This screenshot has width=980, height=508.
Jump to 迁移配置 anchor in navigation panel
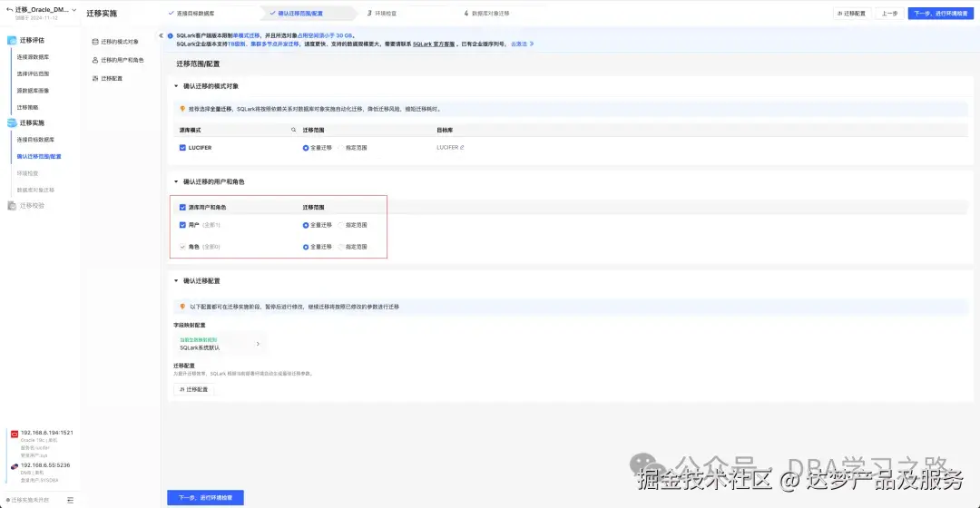tap(112, 79)
